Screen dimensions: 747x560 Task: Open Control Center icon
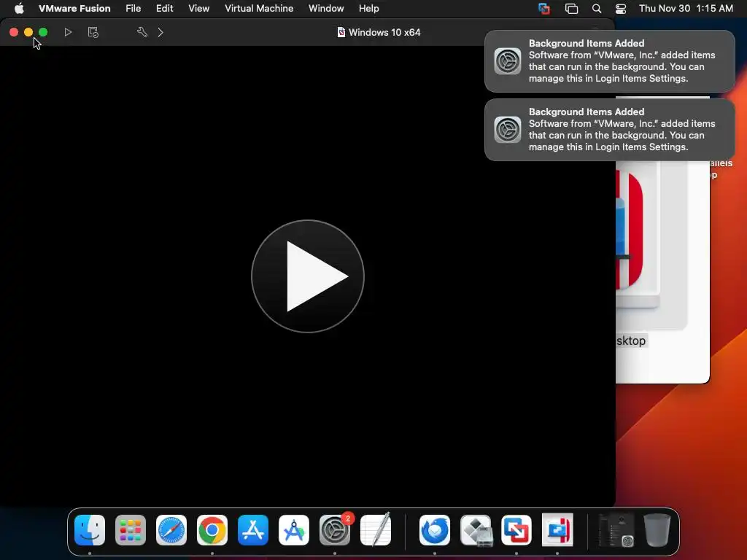coord(621,8)
